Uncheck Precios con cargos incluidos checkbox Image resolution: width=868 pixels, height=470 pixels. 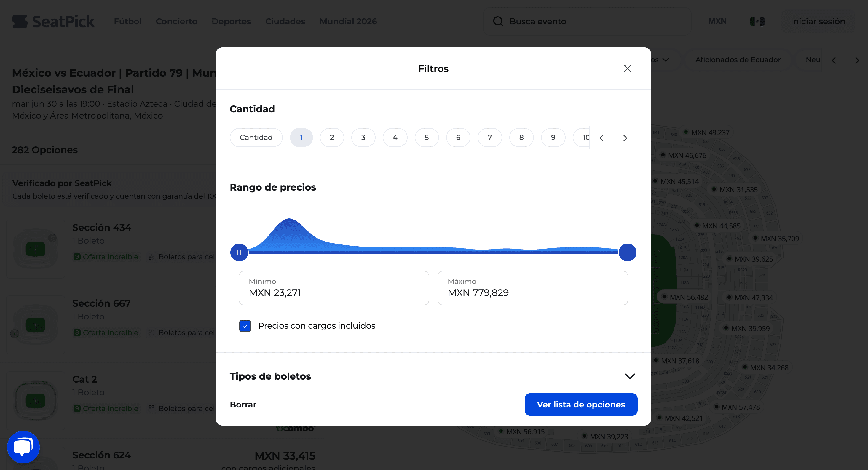pyautogui.click(x=245, y=326)
